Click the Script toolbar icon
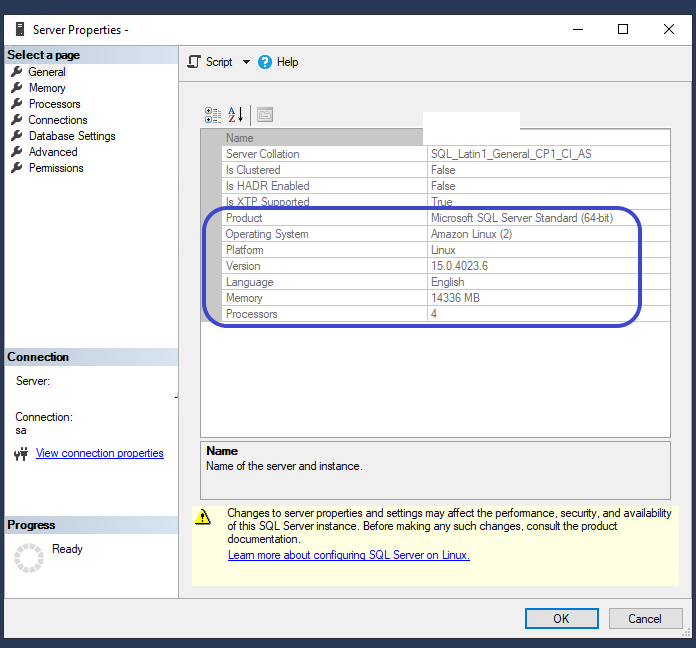 194,62
